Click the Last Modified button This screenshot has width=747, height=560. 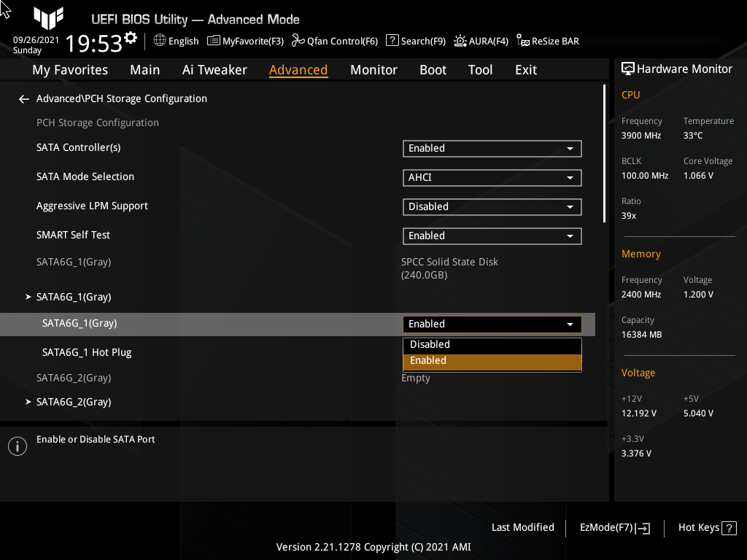click(522, 527)
